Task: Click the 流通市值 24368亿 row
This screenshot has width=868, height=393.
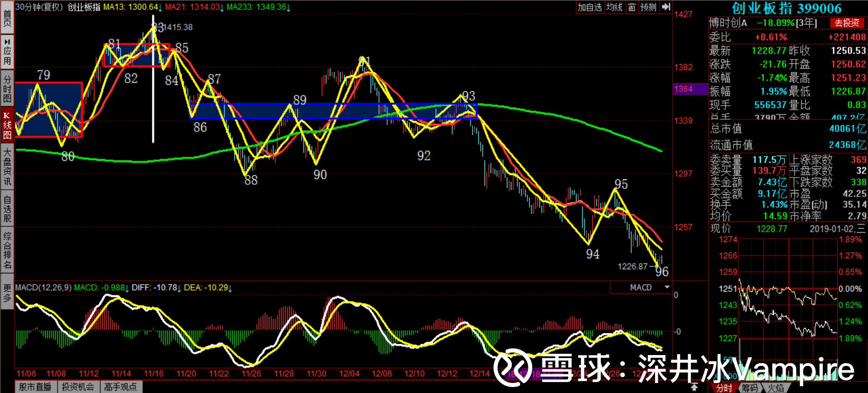Action: click(x=788, y=145)
